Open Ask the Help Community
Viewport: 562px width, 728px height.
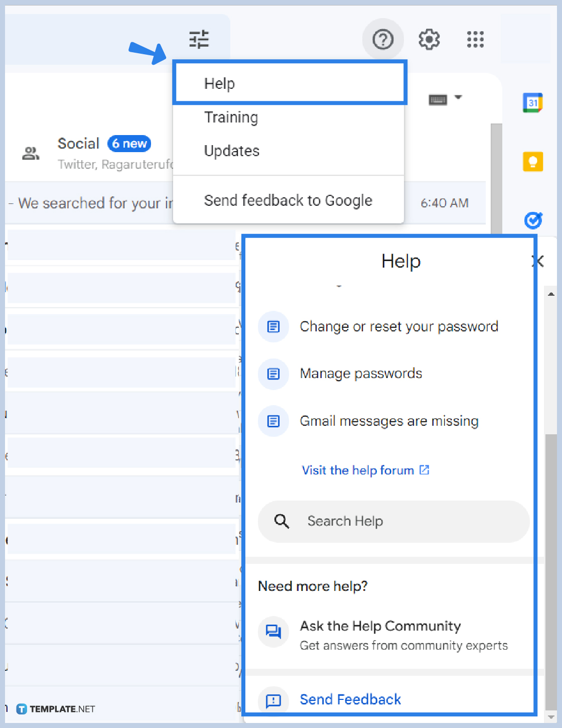(x=380, y=626)
